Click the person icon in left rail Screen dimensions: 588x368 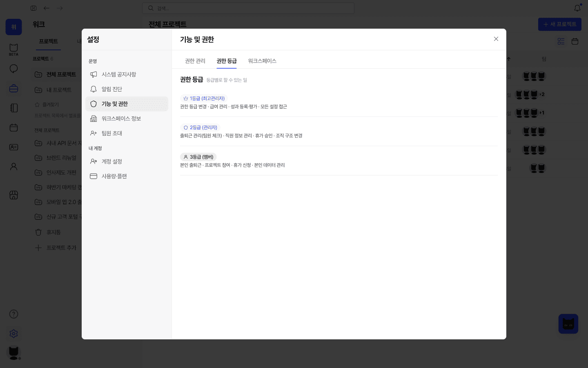(x=13, y=167)
